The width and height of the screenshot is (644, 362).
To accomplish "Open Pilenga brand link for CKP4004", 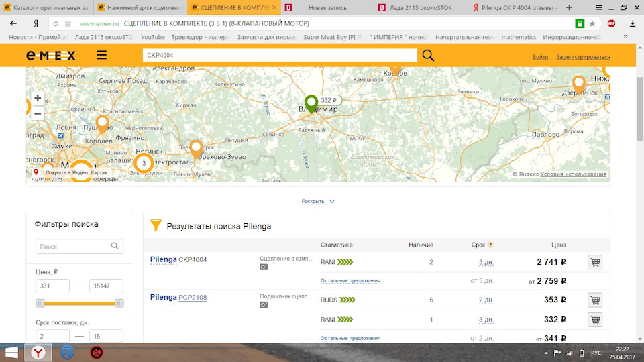I will [164, 260].
